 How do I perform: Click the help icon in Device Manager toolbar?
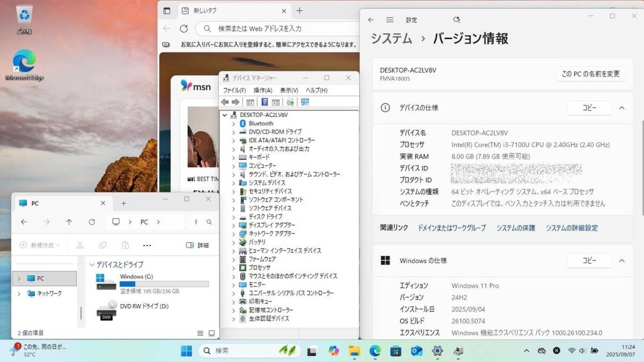click(x=264, y=102)
